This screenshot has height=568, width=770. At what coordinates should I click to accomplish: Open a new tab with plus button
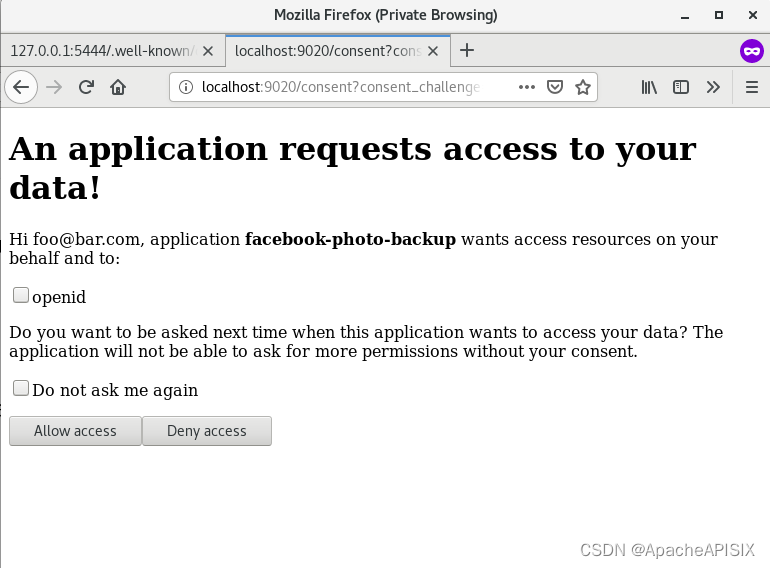pyautogui.click(x=466, y=50)
